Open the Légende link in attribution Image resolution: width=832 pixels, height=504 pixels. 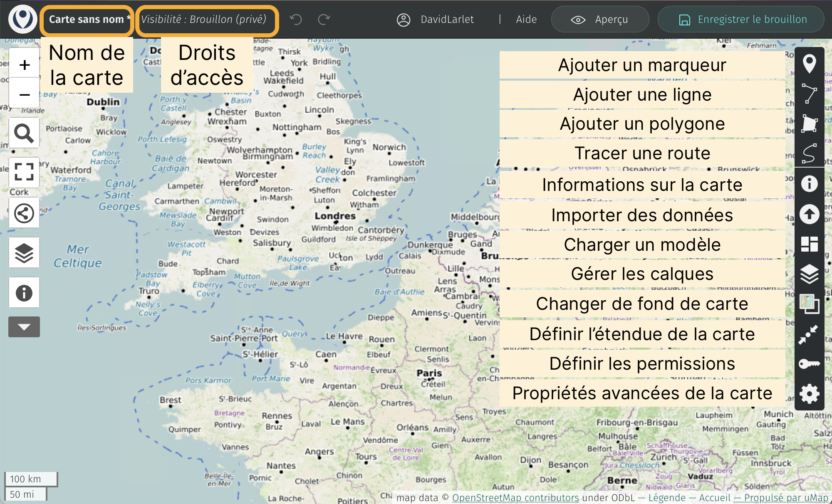tap(667, 498)
